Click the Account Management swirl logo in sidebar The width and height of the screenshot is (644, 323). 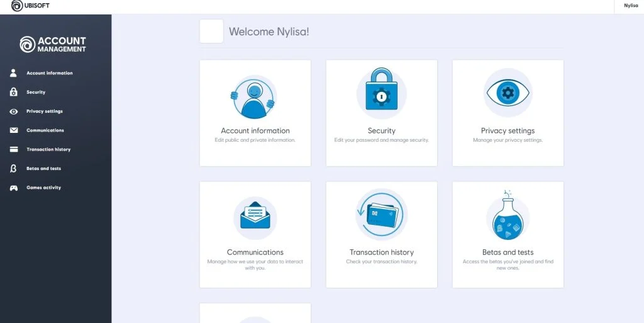28,44
